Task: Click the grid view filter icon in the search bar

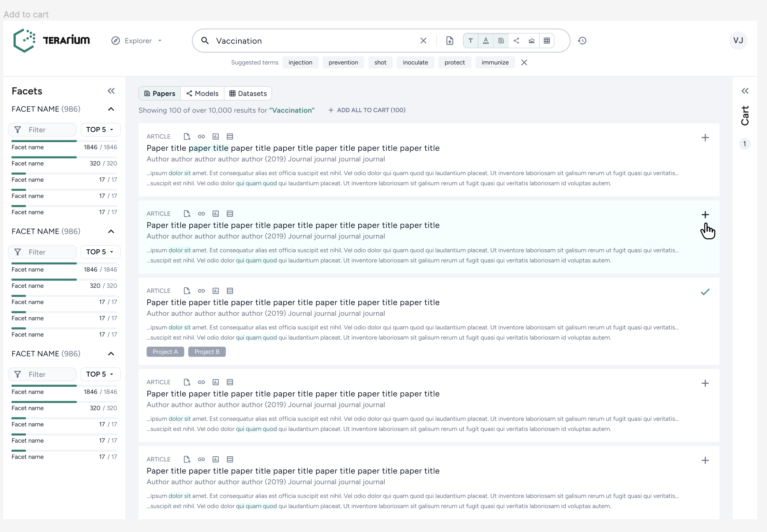Action: coord(547,40)
